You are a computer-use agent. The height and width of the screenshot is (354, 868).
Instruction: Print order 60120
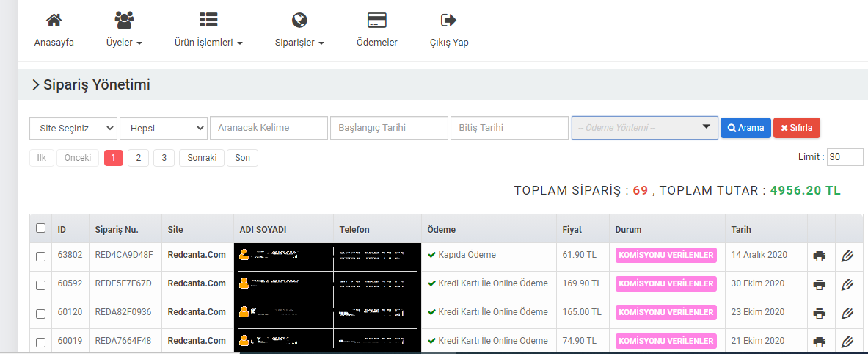pos(820,314)
